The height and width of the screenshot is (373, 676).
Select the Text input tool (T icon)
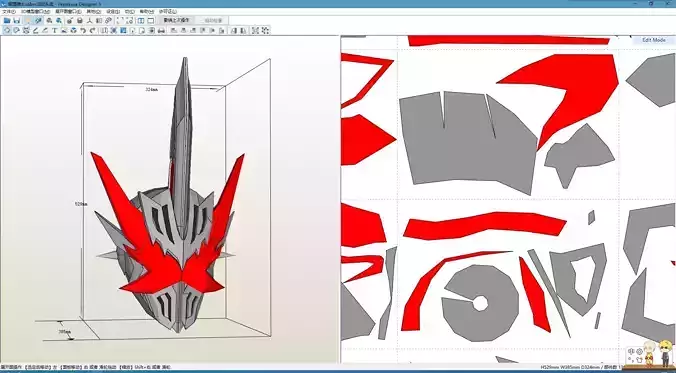tap(55, 30)
